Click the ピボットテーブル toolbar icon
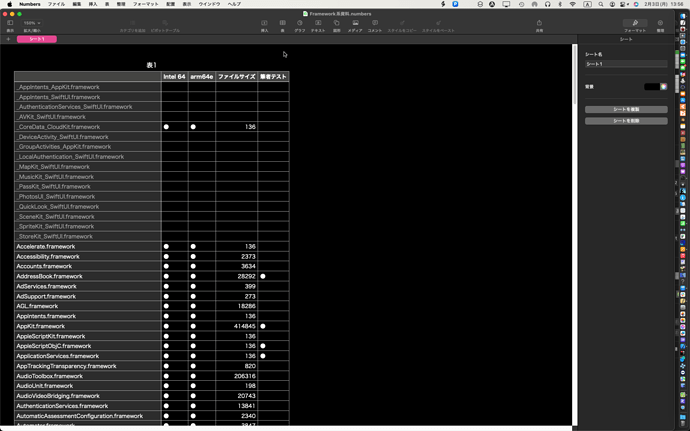Image resolution: width=690 pixels, height=431 pixels. [x=165, y=23]
